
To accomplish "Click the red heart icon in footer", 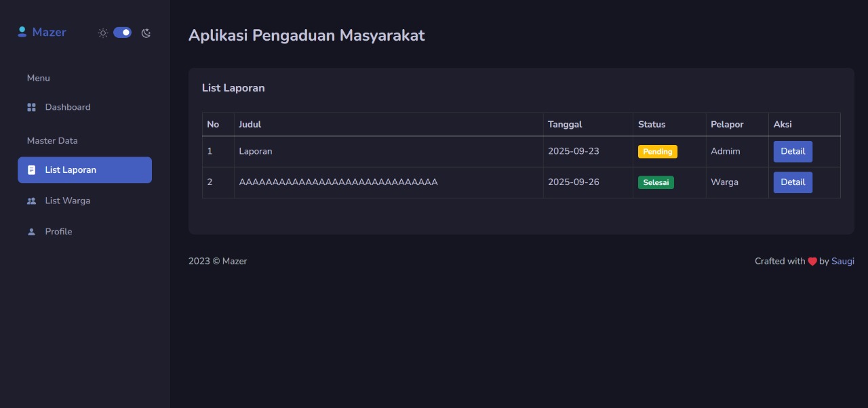I will click(812, 262).
